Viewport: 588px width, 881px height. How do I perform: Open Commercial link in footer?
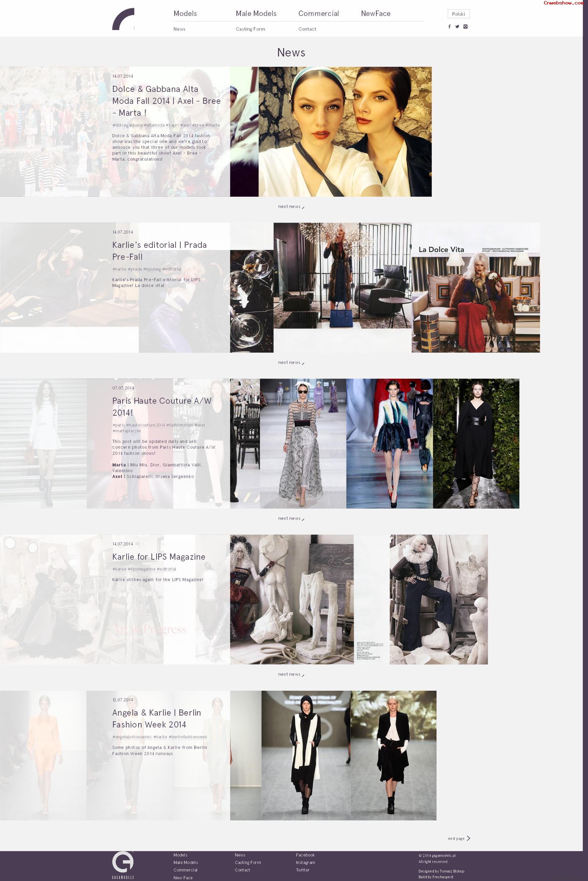point(185,870)
